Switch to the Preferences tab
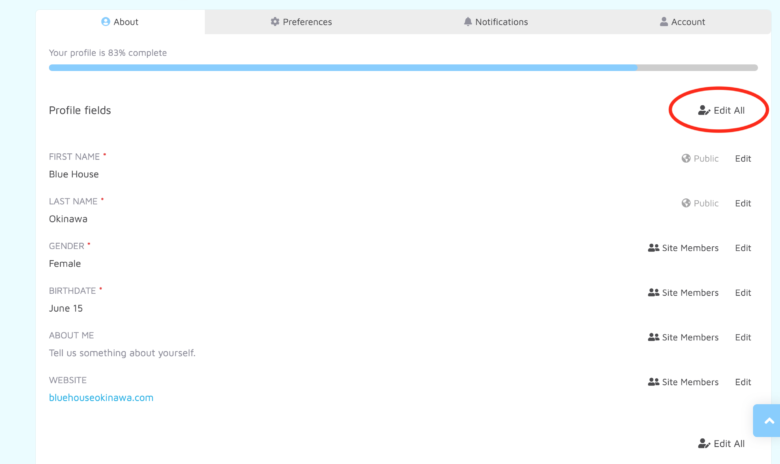This screenshot has width=780, height=464. point(301,22)
